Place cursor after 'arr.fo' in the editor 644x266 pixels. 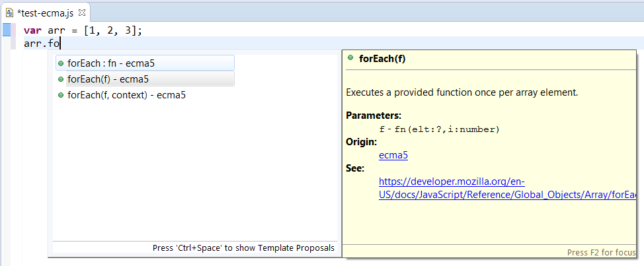[x=61, y=43]
